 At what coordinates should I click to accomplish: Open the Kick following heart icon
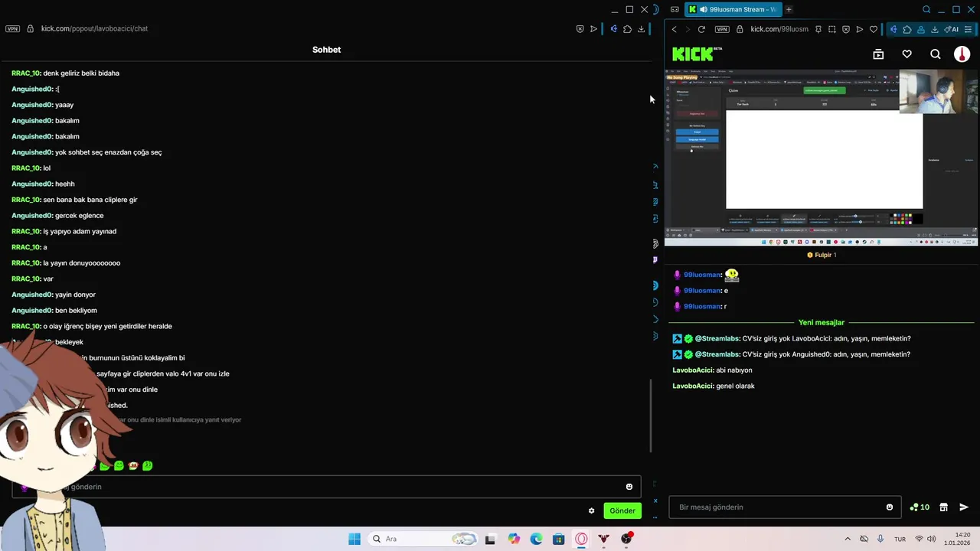(x=906, y=54)
